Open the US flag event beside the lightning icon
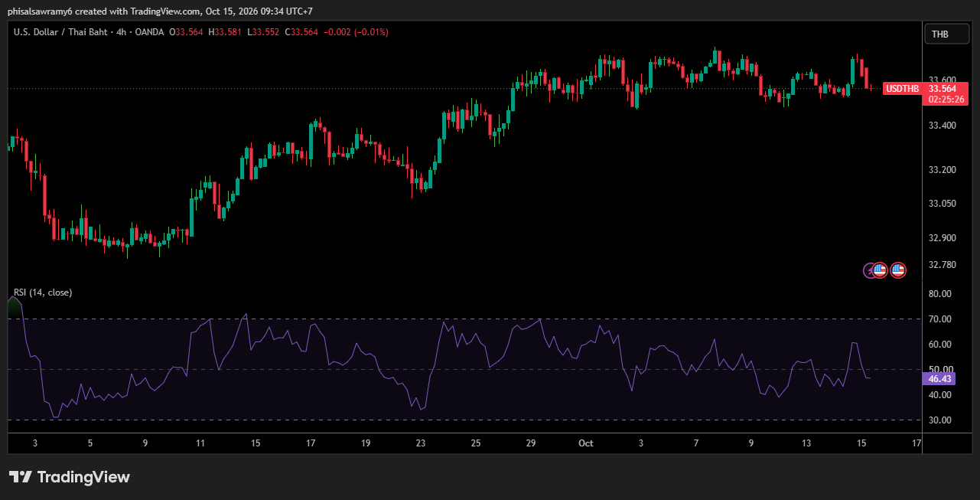 (880, 270)
